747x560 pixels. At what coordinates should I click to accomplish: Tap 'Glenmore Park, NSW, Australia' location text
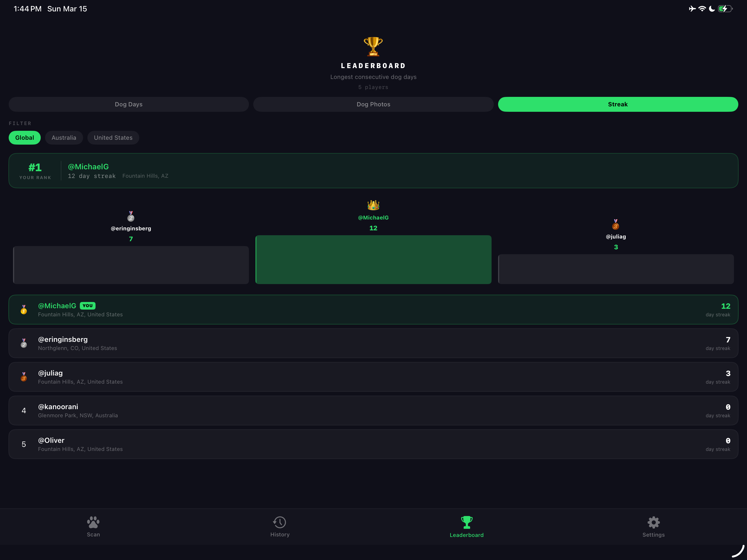[78, 416]
